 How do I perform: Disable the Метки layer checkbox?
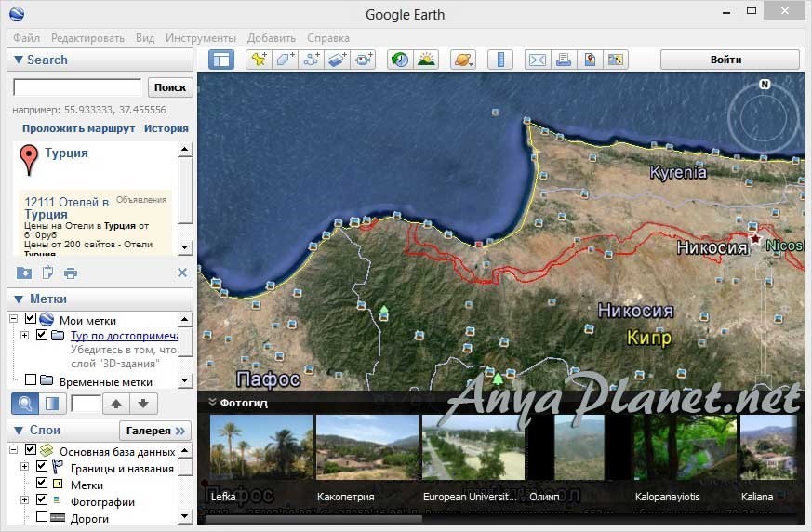(42, 483)
